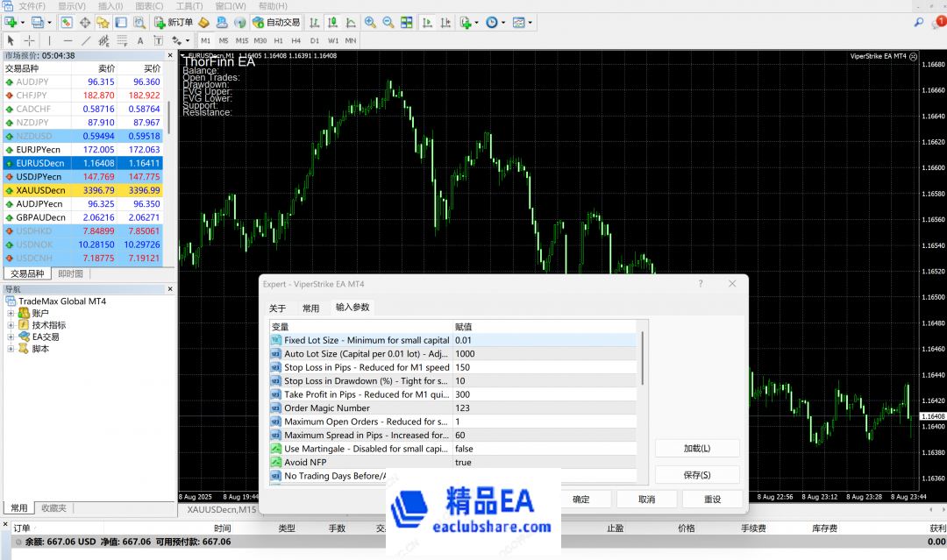Zoom out on the chart
Image resolution: width=947 pixels, height=560 pixels.
click(388, 22)
